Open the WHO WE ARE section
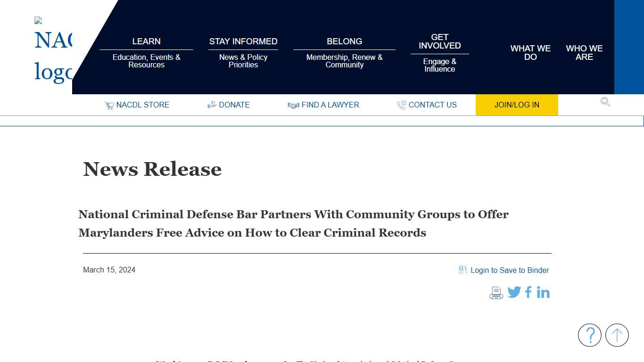Screen dimensions: 644x362 point(584,52)
